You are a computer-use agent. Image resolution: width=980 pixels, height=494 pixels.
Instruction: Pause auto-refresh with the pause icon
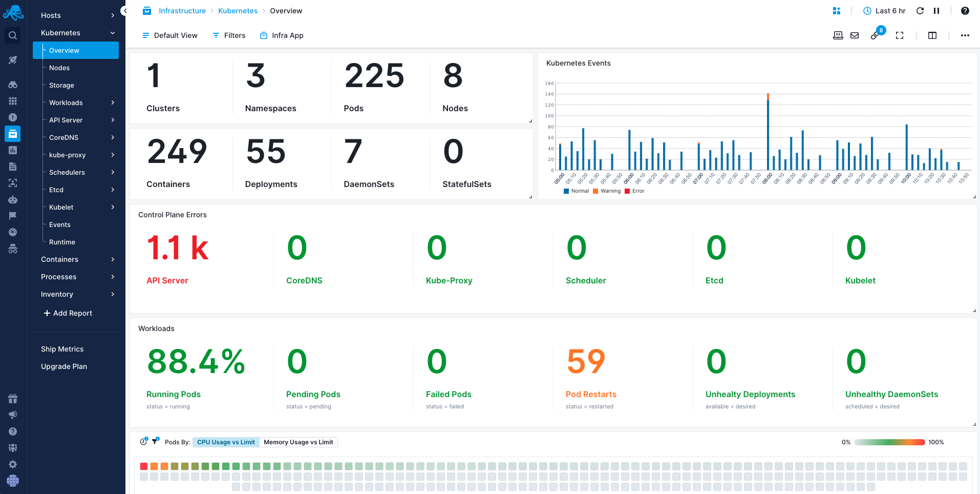pyautogui.click(x=936, y=11)
